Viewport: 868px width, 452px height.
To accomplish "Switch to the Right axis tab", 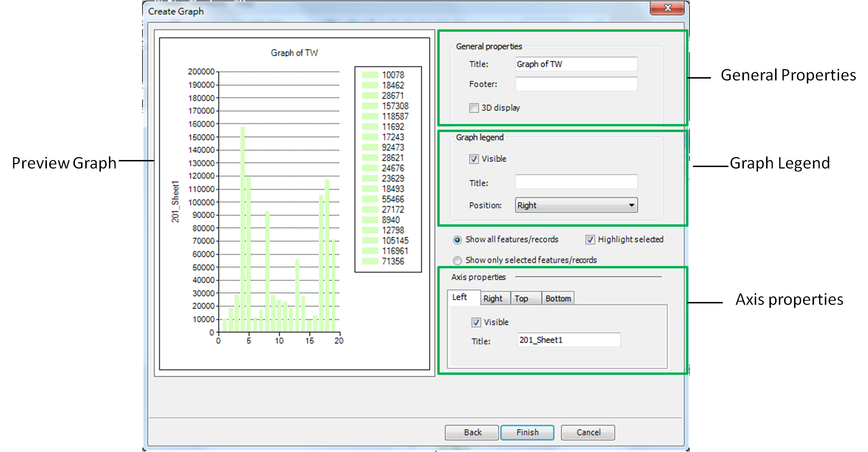I will coord(493,299).
